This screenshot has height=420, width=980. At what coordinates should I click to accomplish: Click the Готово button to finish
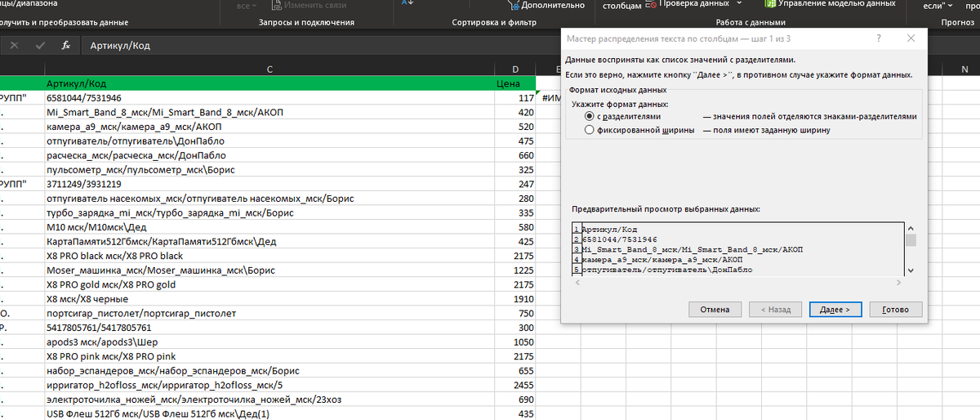pyautogui.click(x=896, y=310)
